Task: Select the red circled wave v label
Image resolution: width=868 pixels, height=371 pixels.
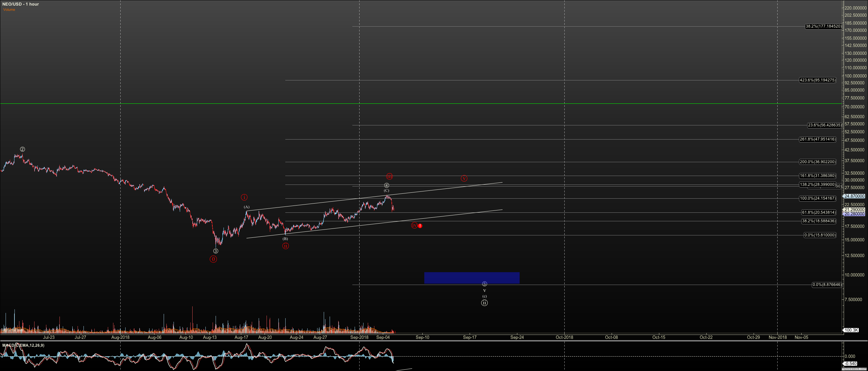Action: [464, 178]
